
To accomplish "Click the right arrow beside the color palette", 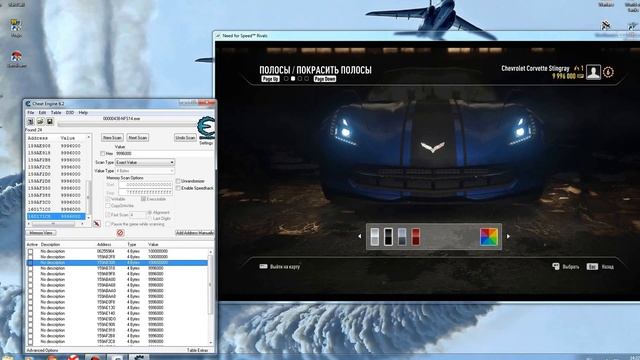I will [508, 236].
